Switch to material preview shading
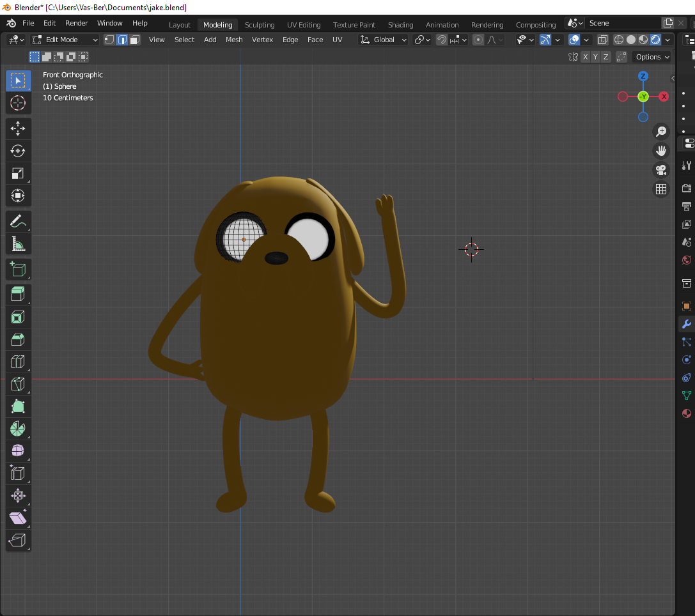 tap(643, 40)
